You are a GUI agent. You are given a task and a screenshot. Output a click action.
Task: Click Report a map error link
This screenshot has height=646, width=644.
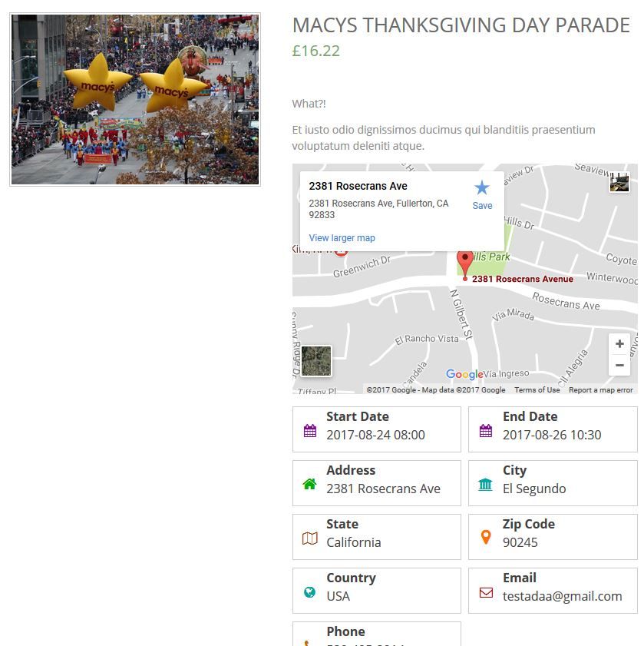coord(600,390)
